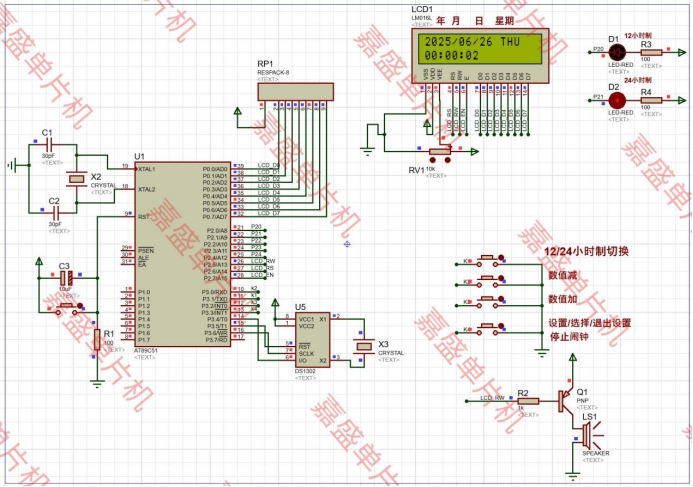The image size is (693, 487).
Task: Select ground symbol below the speaker
Action: pos(573,476)
